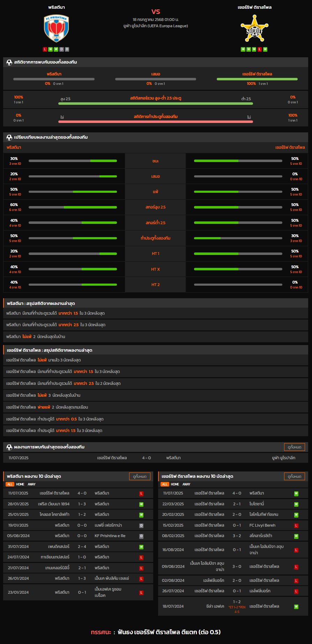Click L badge in the 09/08/2024 row
312x644 pixels.
[x=296, y=567]
